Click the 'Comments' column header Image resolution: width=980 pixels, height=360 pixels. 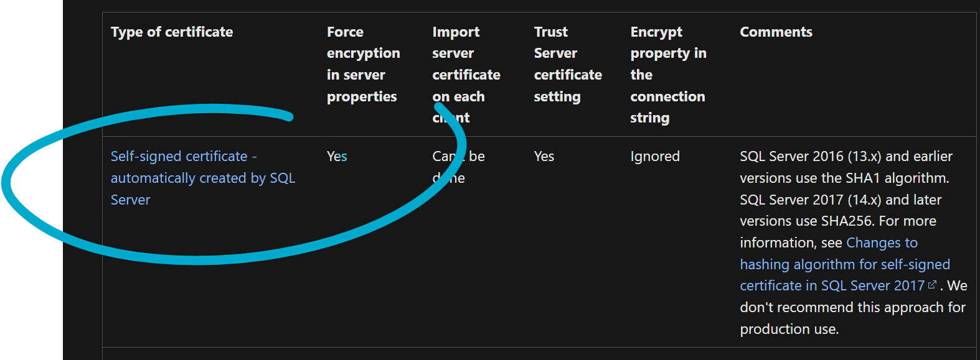[776, 32]
